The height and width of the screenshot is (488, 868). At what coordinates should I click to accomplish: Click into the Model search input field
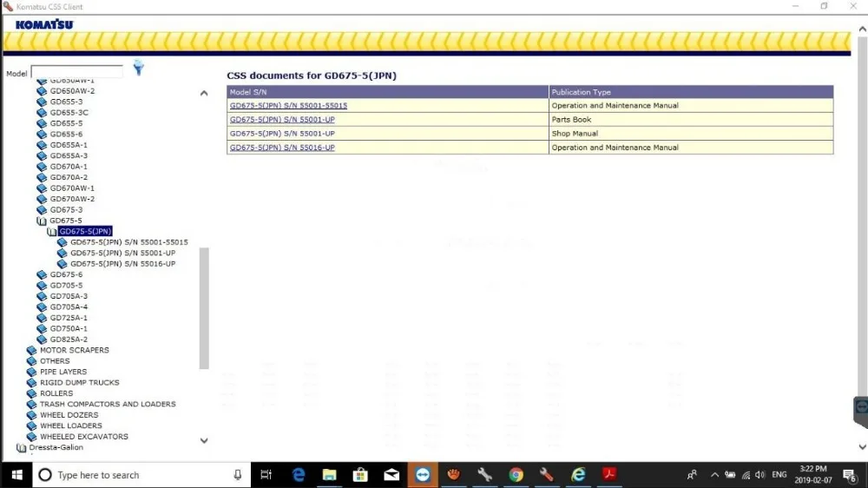pos(77,73)
